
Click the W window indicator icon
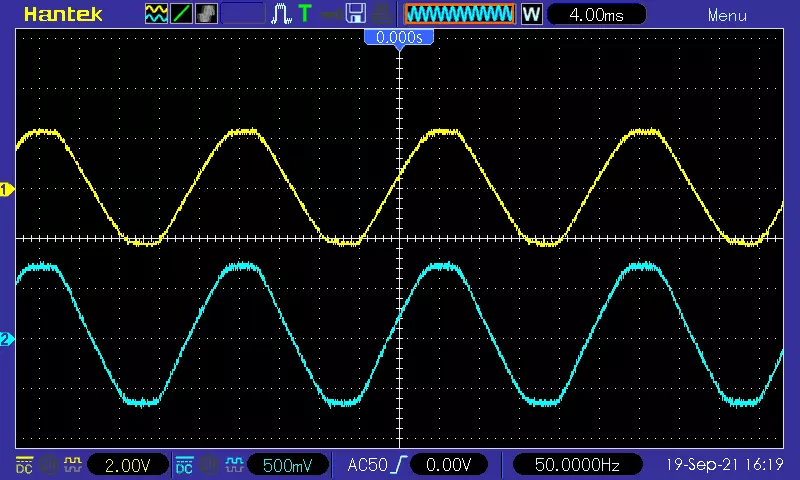pos(531,14)
